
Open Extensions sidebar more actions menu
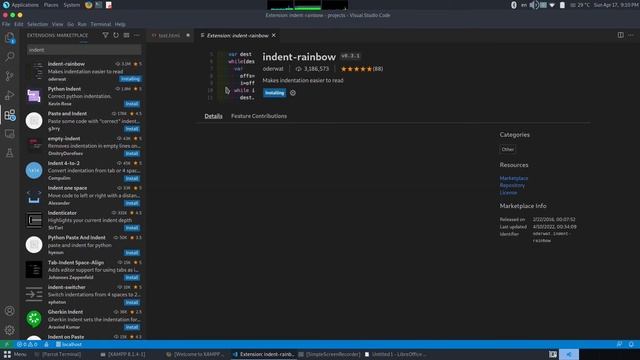pyautogui.click(x=137, y=36)
